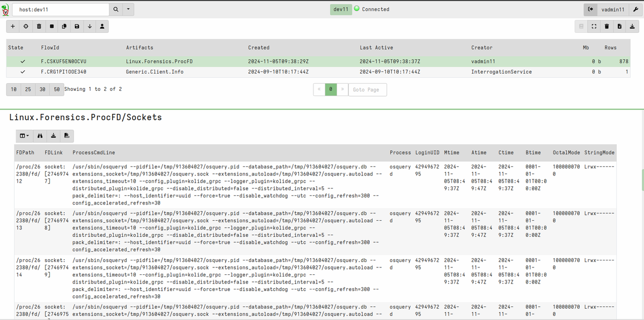
Task: Open the client search dropdown arrow
Action: tap(129, 10)
